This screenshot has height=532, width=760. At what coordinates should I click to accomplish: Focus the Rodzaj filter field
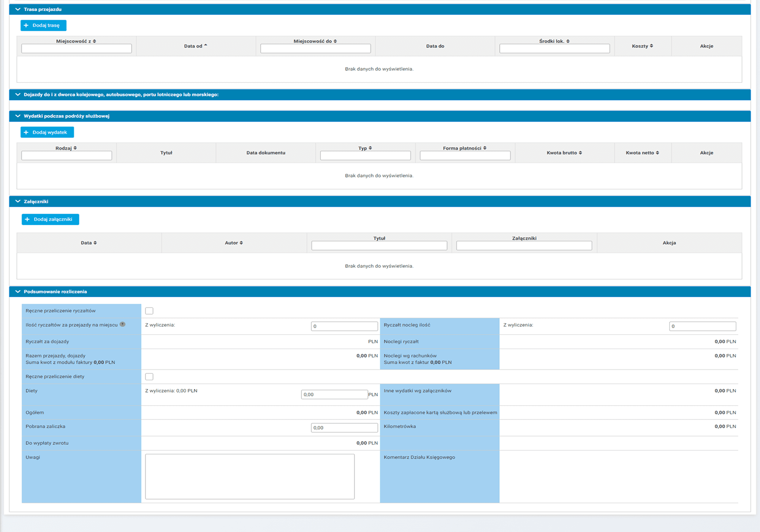pyautogui.click(x=66, y=155)
